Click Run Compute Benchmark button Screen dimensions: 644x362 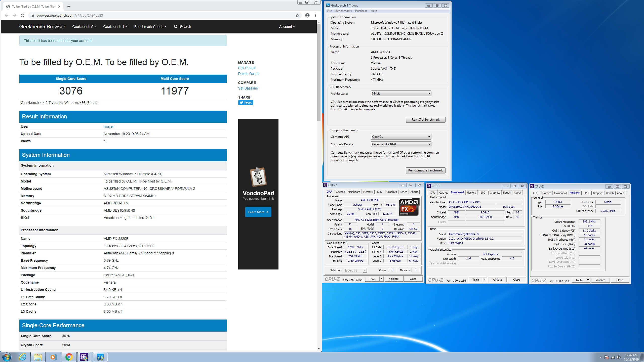[x=425, y=170]
